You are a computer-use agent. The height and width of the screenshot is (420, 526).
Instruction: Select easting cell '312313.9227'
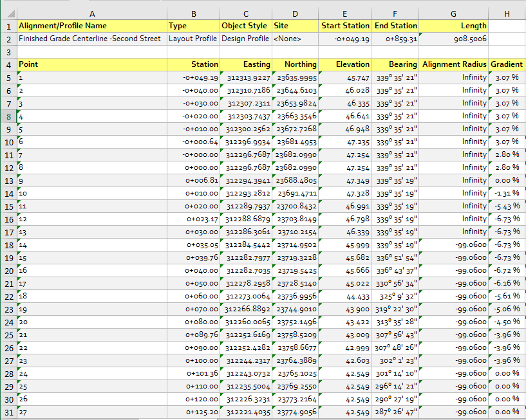[x=246, y=78]
